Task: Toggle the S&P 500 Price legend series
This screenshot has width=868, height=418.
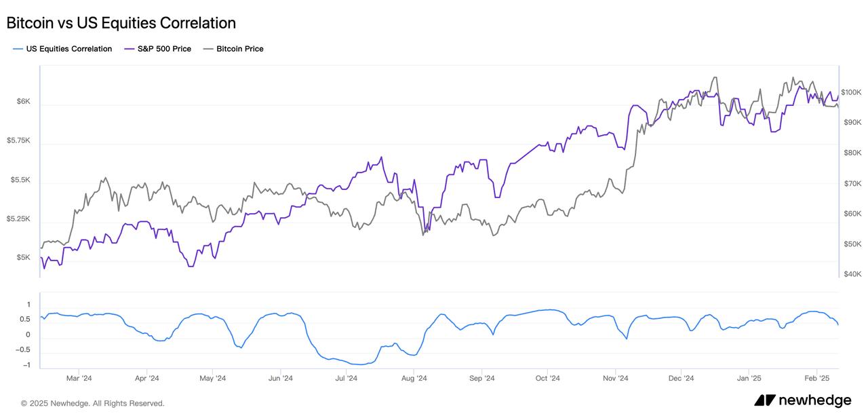Action: (164, 49)
